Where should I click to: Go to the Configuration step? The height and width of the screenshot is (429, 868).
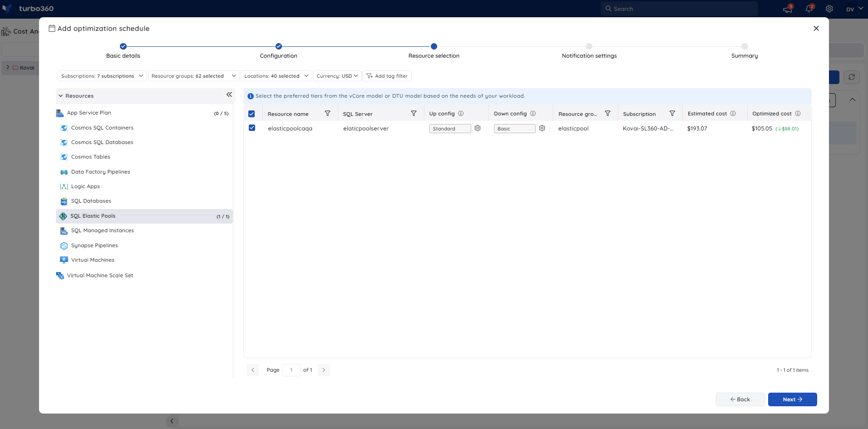pyautogui.click(x=278, y=51)
